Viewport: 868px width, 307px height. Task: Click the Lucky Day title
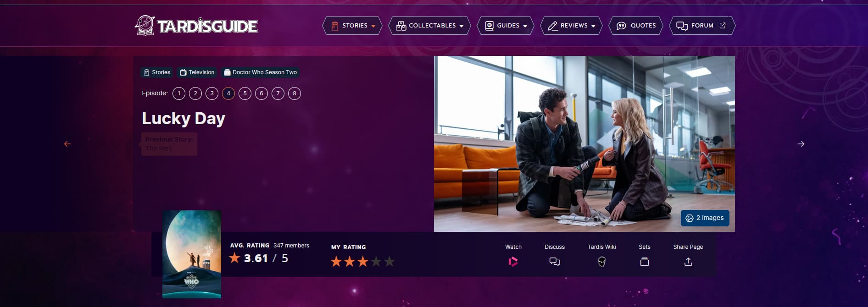pos(184,119)
